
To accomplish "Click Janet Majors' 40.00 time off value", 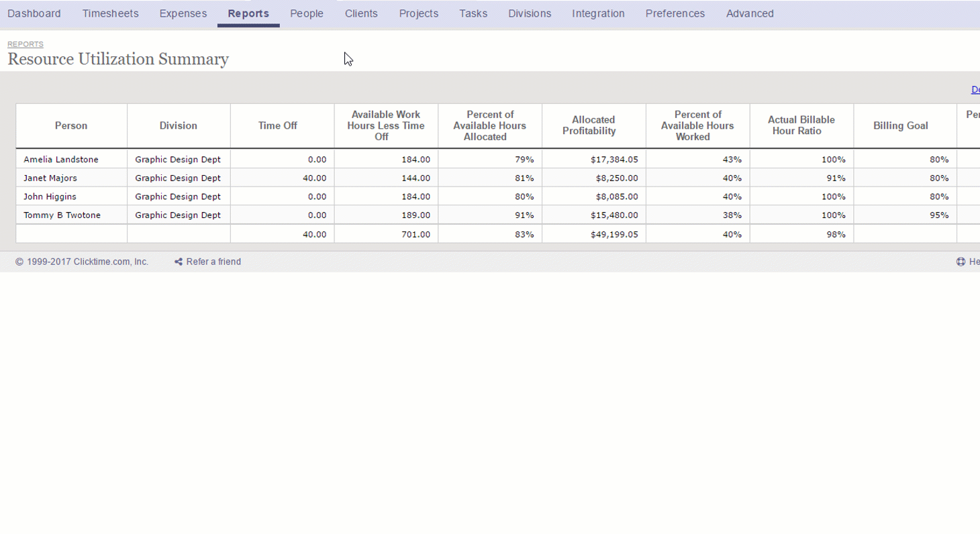I will (x=314, y=178).
